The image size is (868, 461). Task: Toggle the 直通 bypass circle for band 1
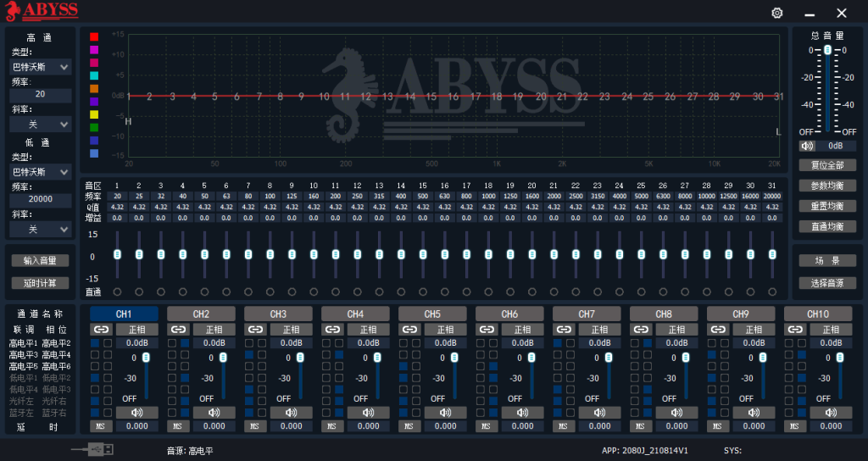[117, 292]
